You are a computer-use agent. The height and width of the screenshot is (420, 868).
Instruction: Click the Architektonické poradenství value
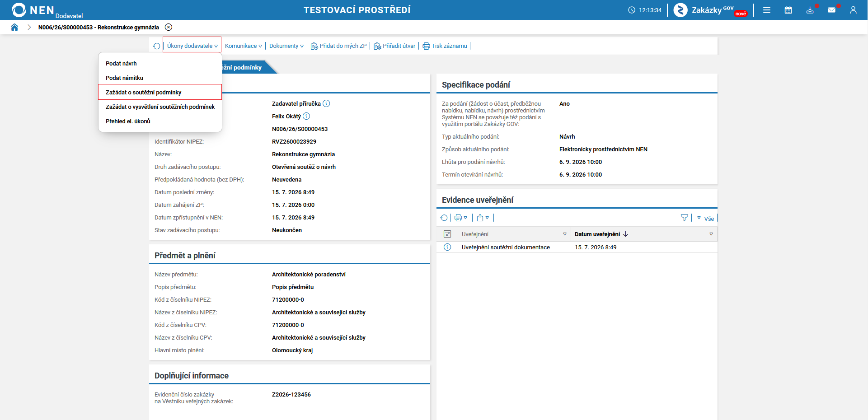[309, 274]
